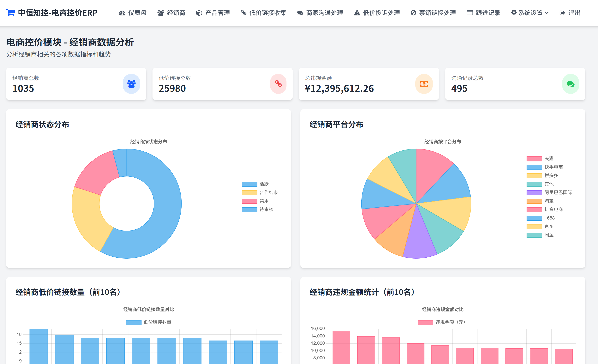Viewport: 598px width, 364px height.
Task: Click the users icon beside 经销商
Action: [x=161, y=13]
